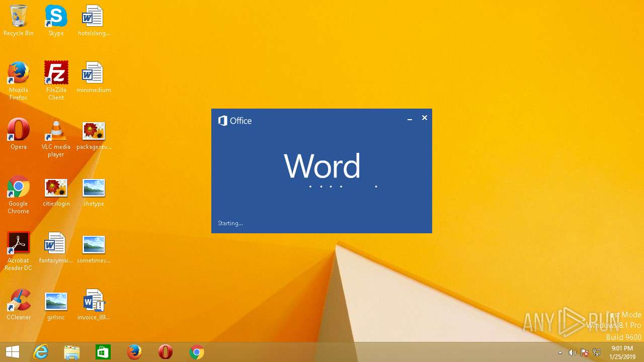This screenshot has width=644, height=362.
Task: Click the 'Word' title on splash screen
Action: point(322,166)
